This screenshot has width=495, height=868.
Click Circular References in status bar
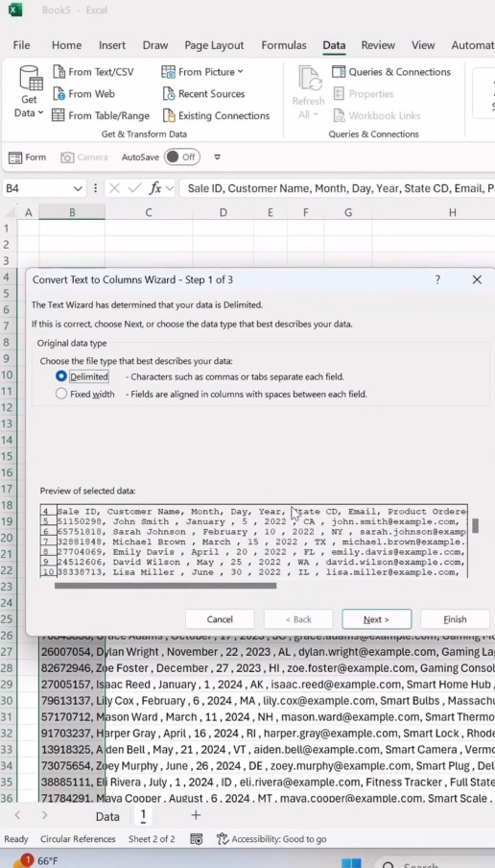coord(78,839)
